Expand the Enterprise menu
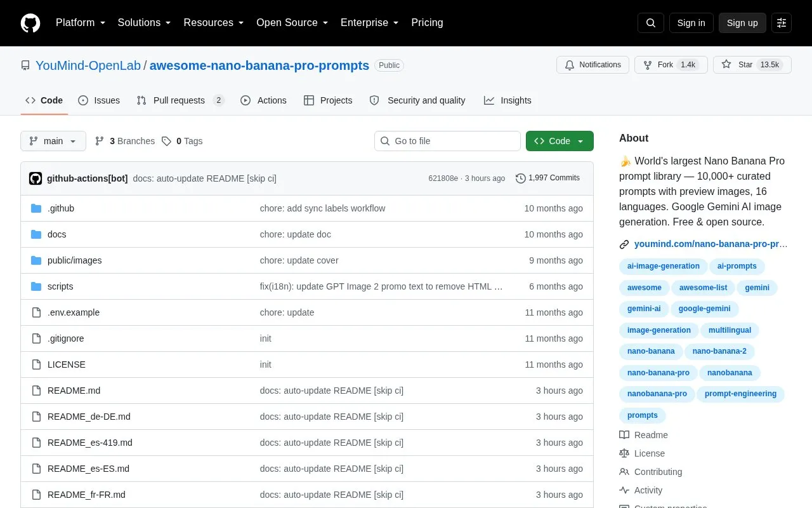This screenshot has width=812, height=508. pyautogui.click(x=369, y=23)
